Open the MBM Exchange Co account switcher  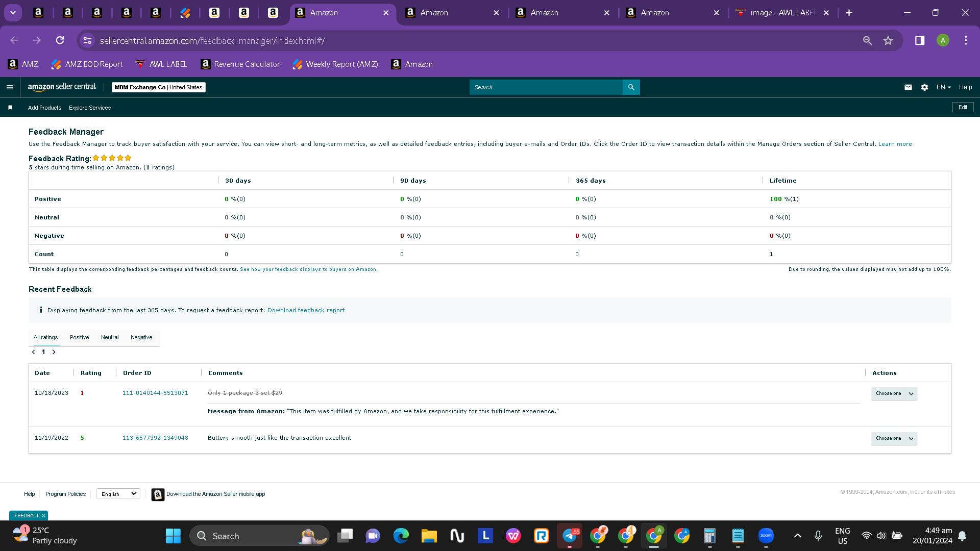(x=158, y=87)
